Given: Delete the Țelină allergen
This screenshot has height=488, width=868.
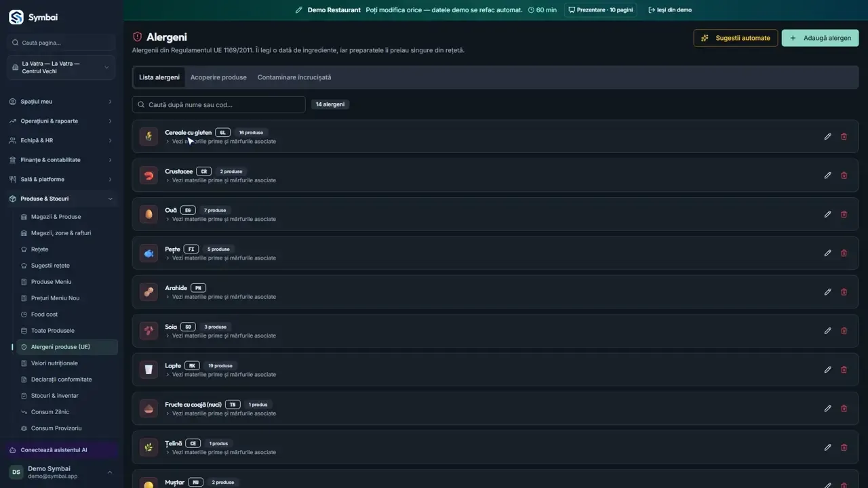Looking at the screenshot, I should pos(844,447).
